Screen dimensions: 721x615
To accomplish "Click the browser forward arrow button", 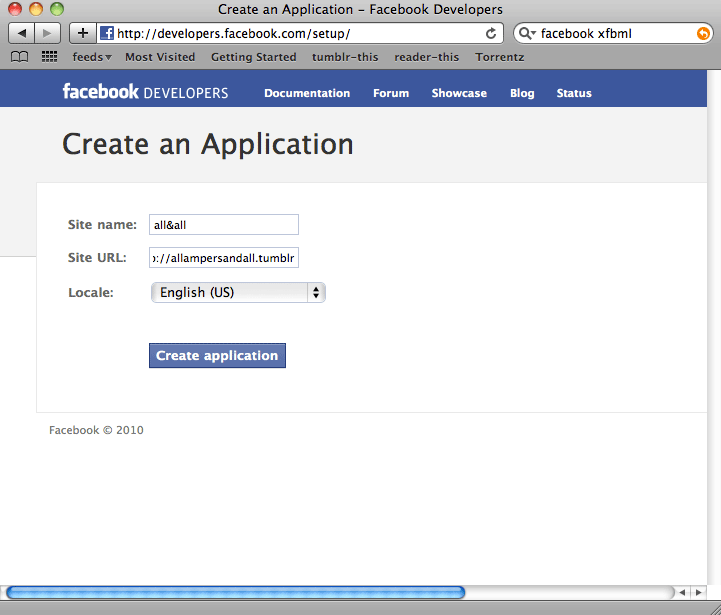I will tap(47, 33).
